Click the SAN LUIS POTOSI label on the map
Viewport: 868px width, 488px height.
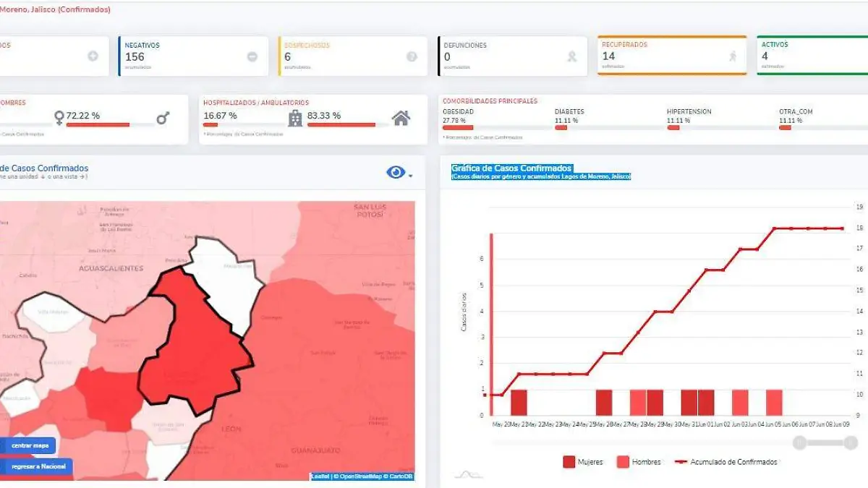pyautogui.click(x=370, y=211)
